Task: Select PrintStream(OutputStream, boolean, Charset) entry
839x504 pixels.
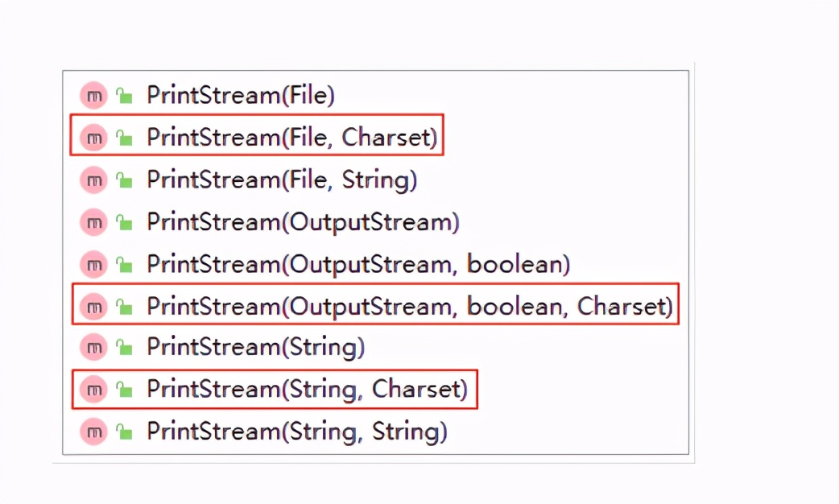Action: 409,306
